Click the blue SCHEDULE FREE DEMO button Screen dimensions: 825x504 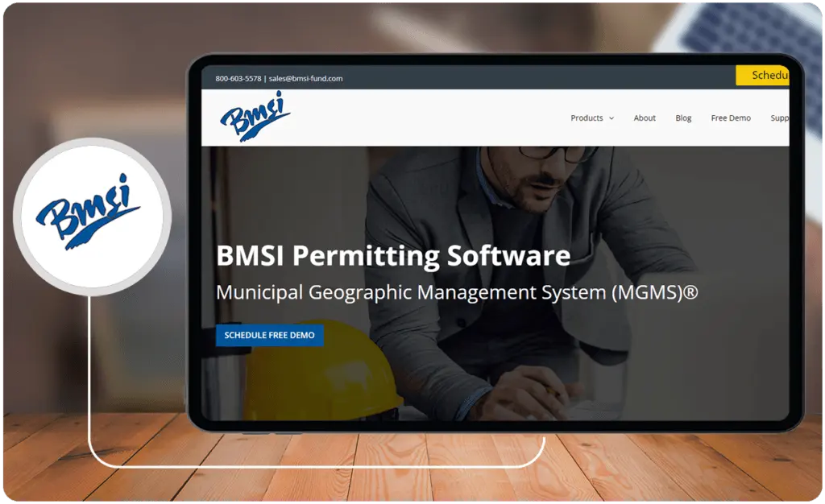point(269,335)
